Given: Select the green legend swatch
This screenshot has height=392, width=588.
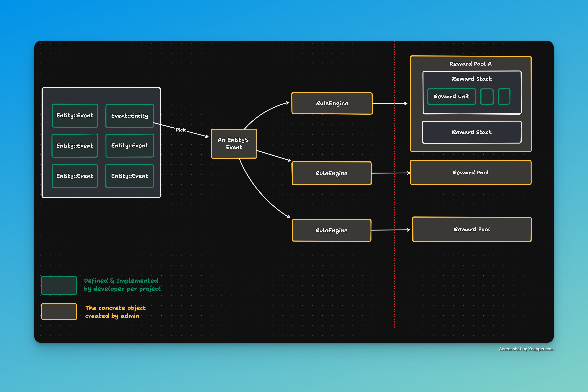Looking at the screenshot, I should (59, 285).
